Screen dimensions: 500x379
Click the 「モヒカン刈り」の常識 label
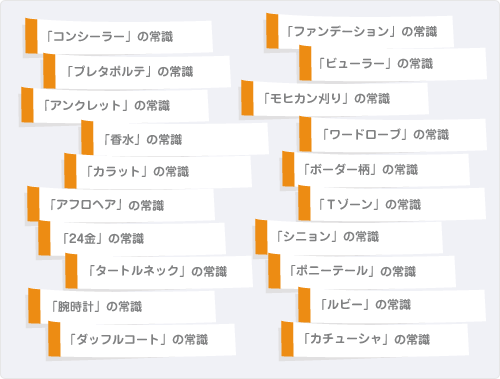tap(335, 98)
